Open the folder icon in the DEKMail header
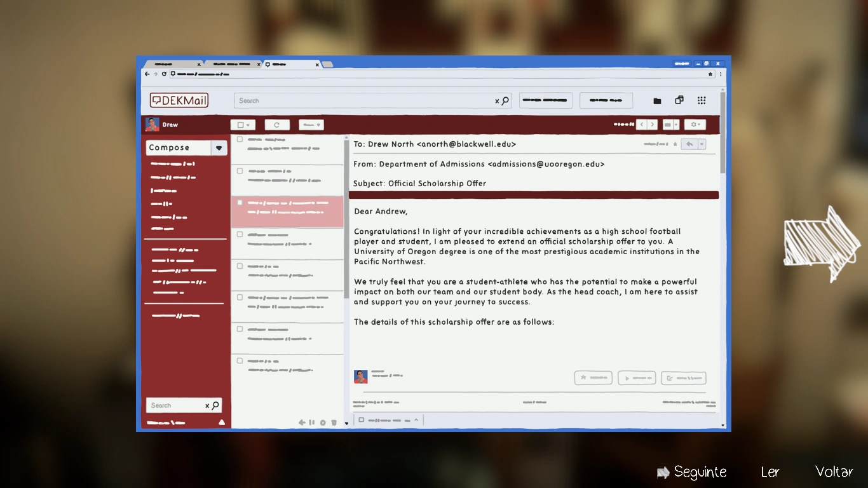Viewport: 868px width, 488px height. click(657, 100)
